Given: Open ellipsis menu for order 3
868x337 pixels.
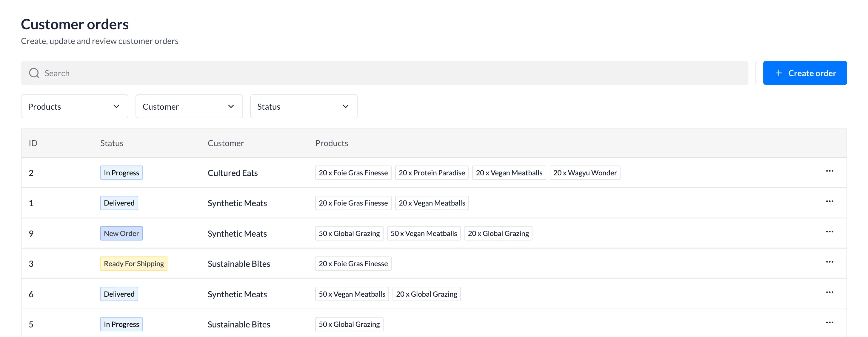Looking at the screenshot, I should coord(829,262).
